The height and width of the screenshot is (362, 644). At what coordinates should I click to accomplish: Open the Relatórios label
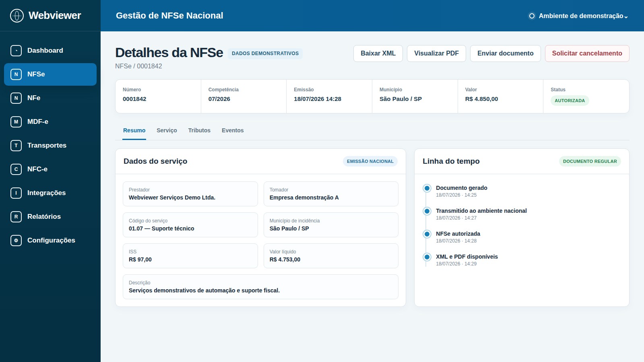click(x=44, y=217)
